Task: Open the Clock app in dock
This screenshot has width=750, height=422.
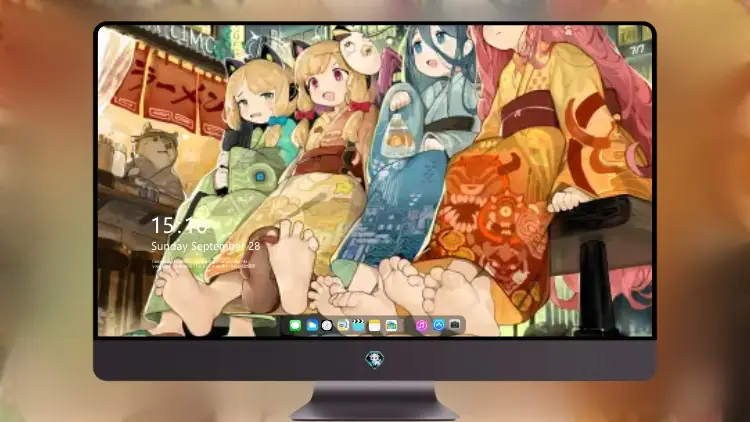Action: click(327, 326)
